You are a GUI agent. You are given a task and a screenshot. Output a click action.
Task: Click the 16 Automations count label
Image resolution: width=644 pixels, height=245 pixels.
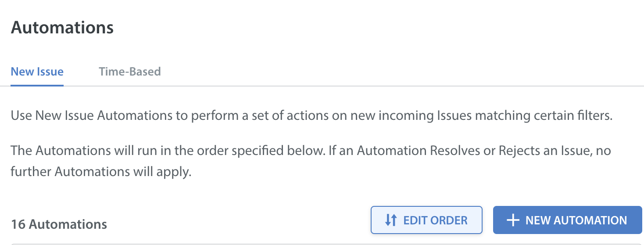59,224
